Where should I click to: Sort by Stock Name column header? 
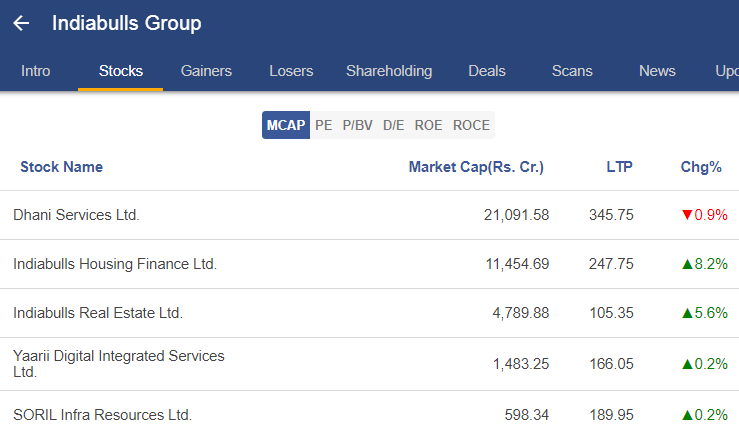61,167
